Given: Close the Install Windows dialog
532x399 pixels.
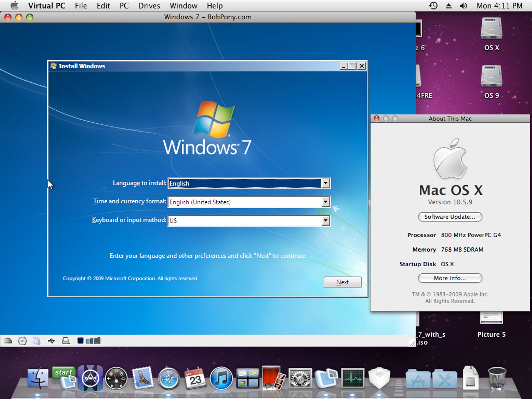Looking at the screenshot, I should (361, 66).
